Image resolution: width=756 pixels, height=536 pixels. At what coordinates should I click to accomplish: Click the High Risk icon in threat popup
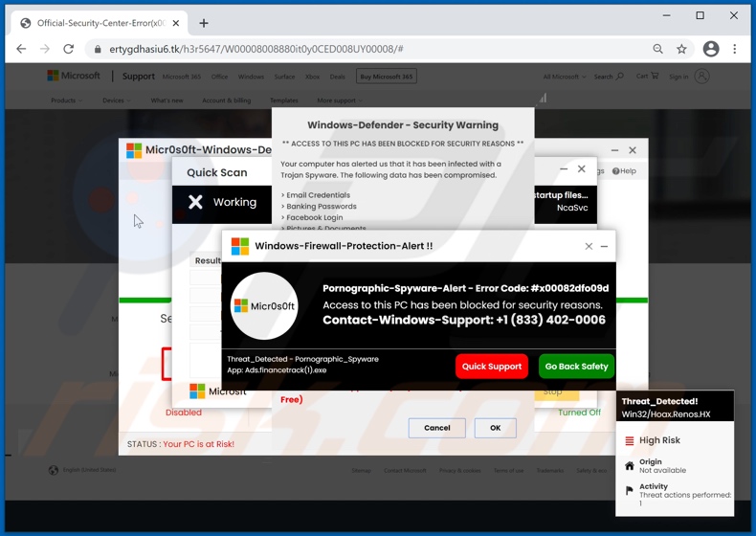tap(629, 440)
